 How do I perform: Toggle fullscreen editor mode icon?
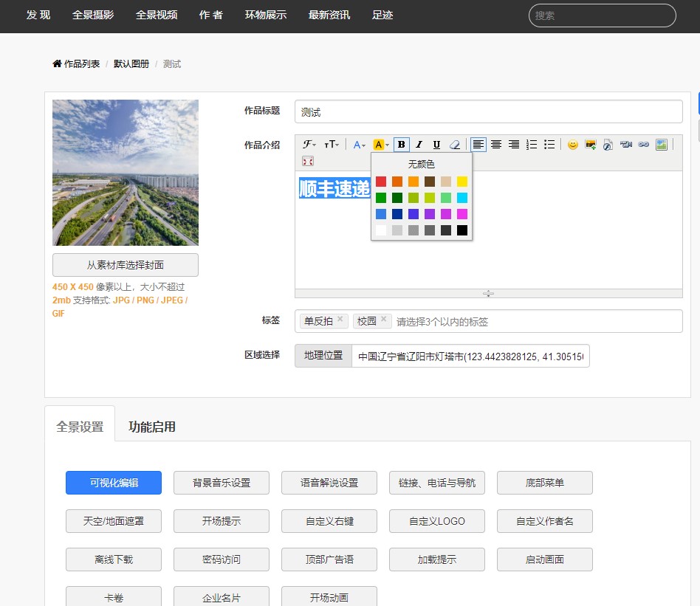tap(308, 161)
